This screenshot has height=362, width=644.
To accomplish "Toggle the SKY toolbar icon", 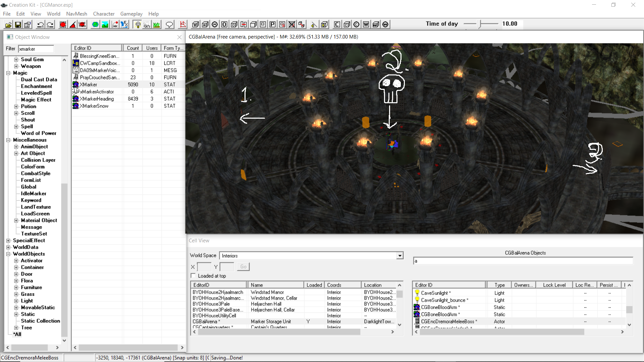I will click(x=147, y=24).
